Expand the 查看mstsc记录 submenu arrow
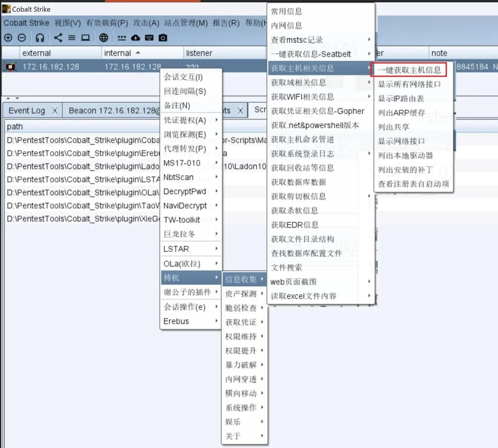 [369, 39]
